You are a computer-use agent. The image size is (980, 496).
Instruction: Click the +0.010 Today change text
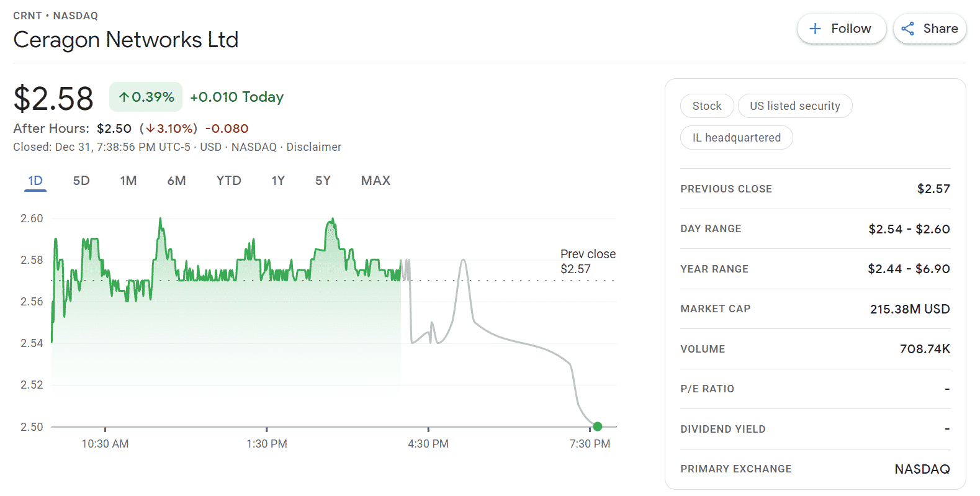(x=237, y=97)
